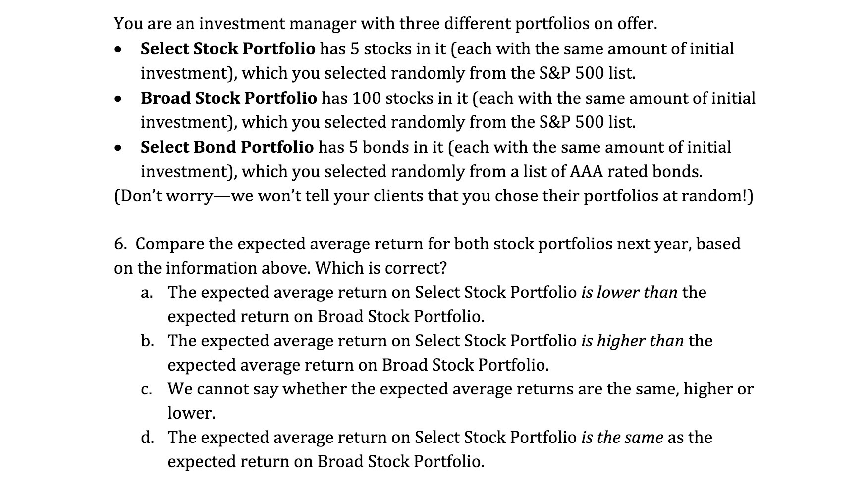Viewport: 868px width, 491px height.
Task: Click bullet point before Select Bond Portfolio
Action: (x=117, y=148)
